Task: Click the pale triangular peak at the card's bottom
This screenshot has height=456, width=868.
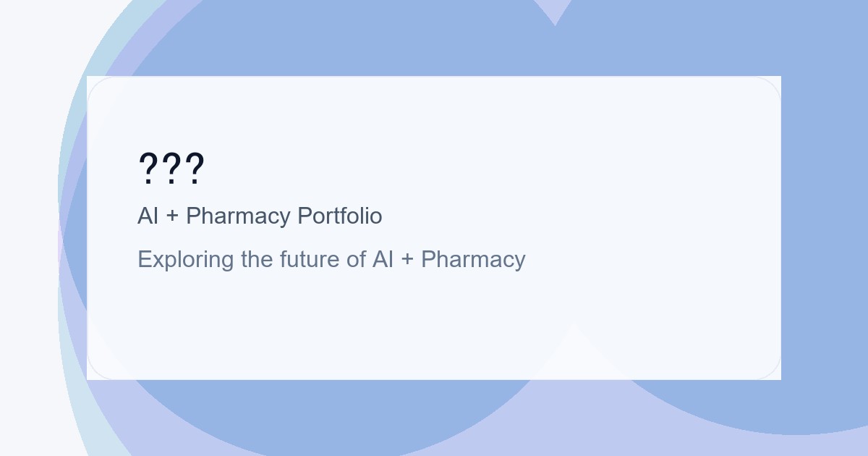Action: tap(574, 347)
